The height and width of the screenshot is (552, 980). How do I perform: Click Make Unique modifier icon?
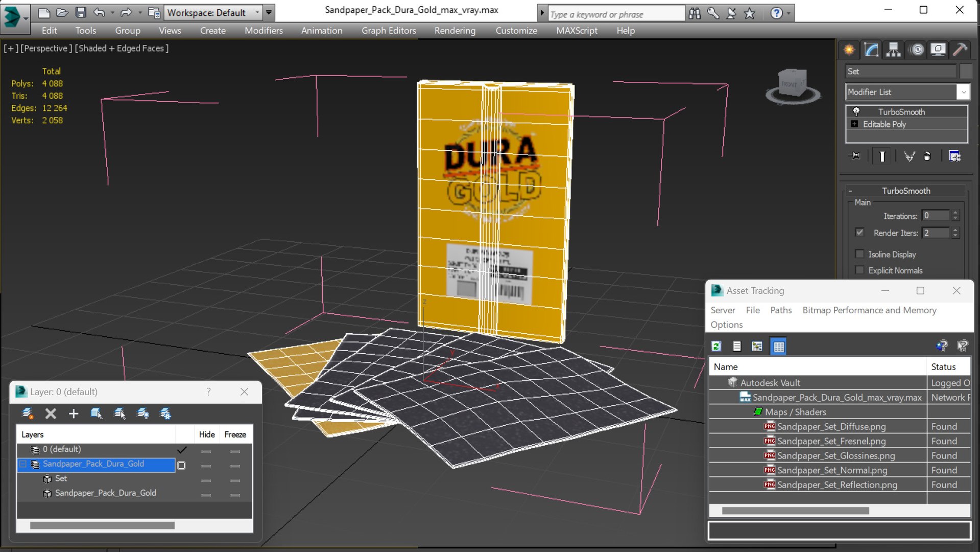pyautogui.click(x=909, y=156)
